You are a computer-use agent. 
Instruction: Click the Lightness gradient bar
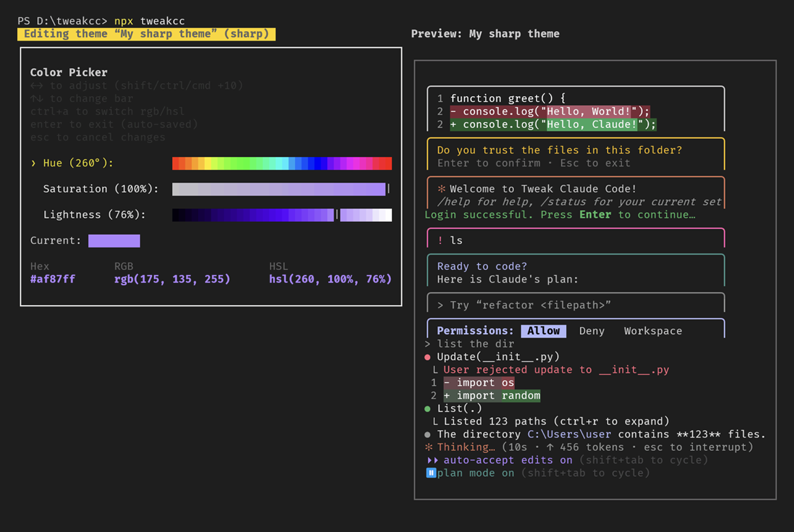[282, 215]
